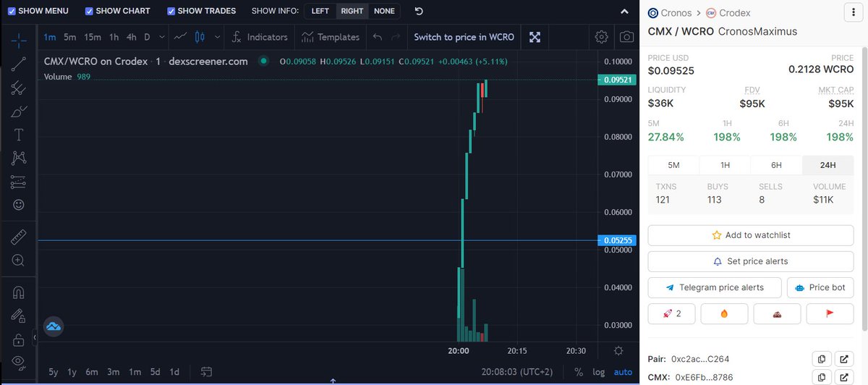Image resolution: width=868 pixels, height=385 pixels.
Task: Open the indicator Templates dropdown
Action: click(331, 37)
